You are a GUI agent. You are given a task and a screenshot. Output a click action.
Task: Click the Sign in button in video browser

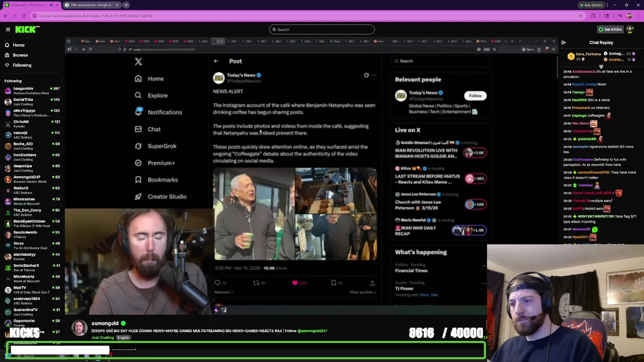click(527, 49)
